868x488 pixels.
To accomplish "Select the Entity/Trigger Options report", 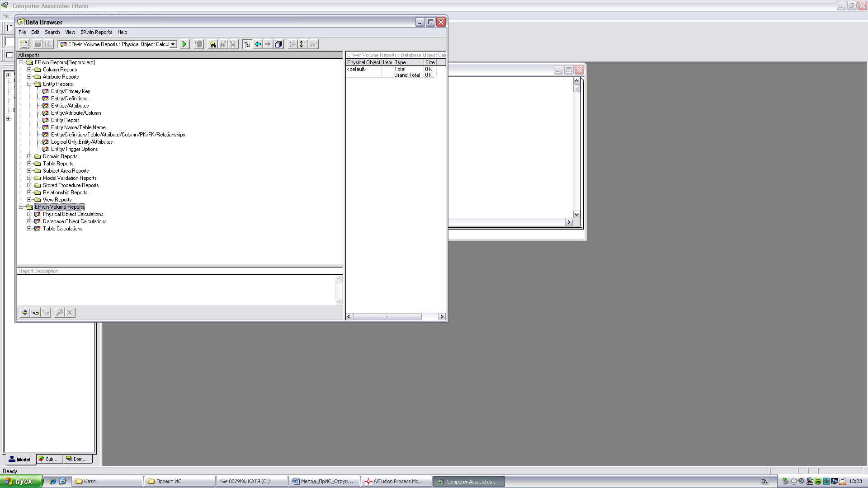I will pyautogui.click(x=74, y=149).
